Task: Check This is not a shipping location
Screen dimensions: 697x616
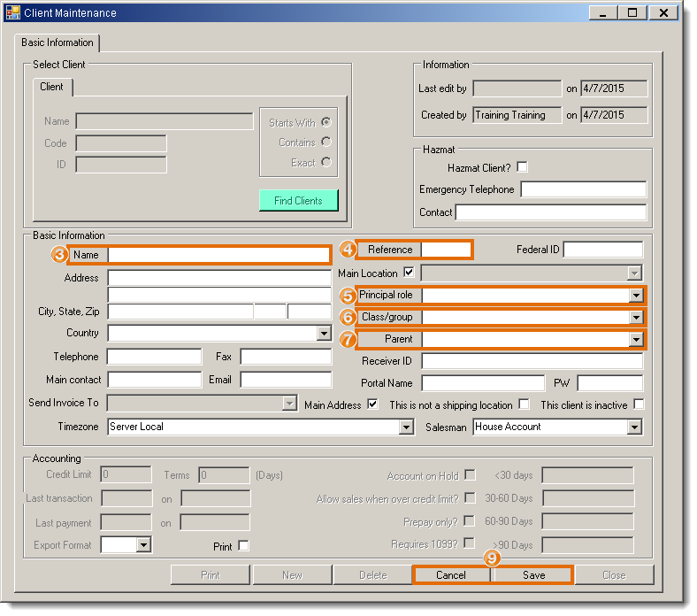Action: coord(525,404)
